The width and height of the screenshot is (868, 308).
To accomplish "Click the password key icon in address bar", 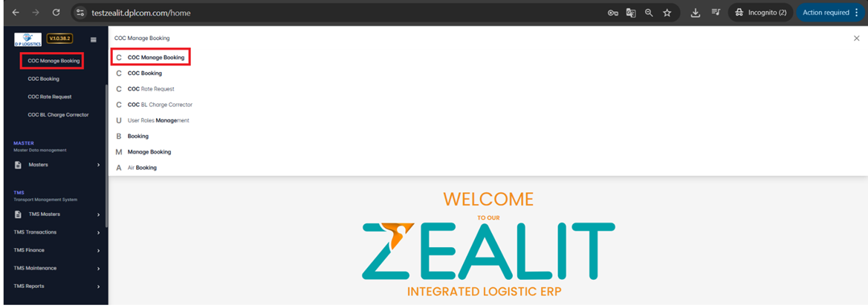I will pos(613,12).
